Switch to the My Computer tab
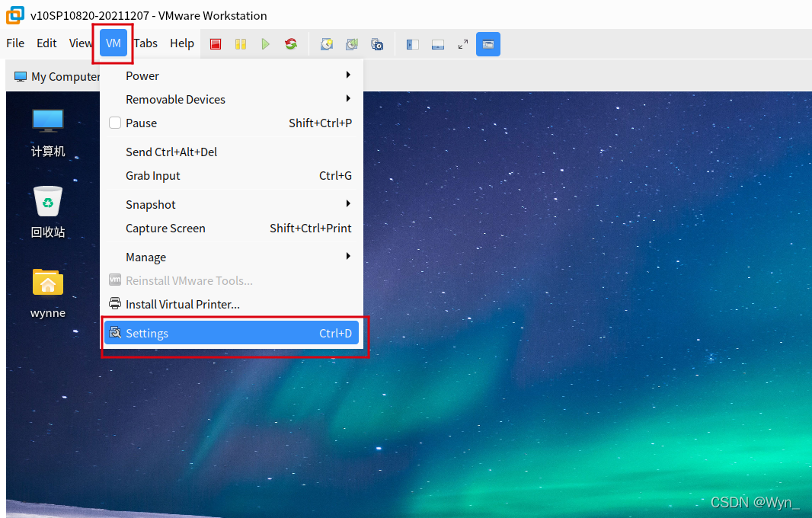The image size is (812, 518). (x=56, y=77)
